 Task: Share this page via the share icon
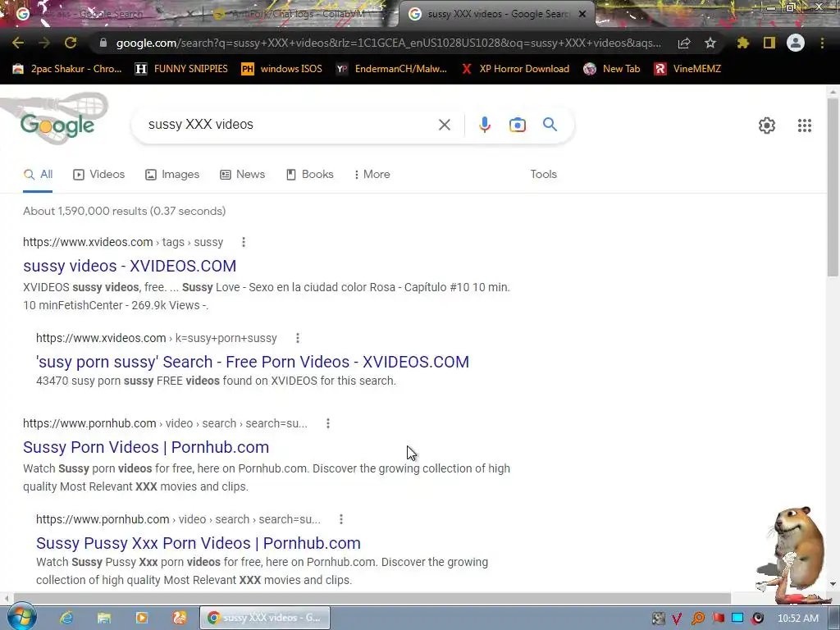tap(684, 43)
